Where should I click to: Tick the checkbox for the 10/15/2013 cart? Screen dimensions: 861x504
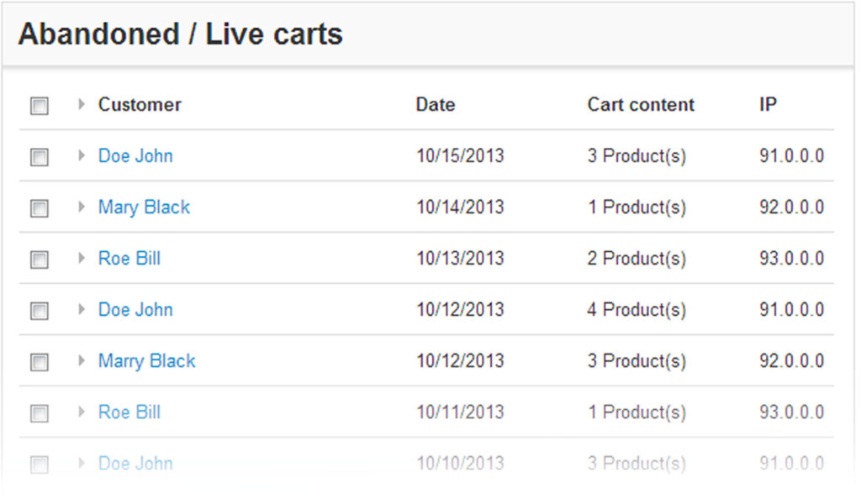40,157
